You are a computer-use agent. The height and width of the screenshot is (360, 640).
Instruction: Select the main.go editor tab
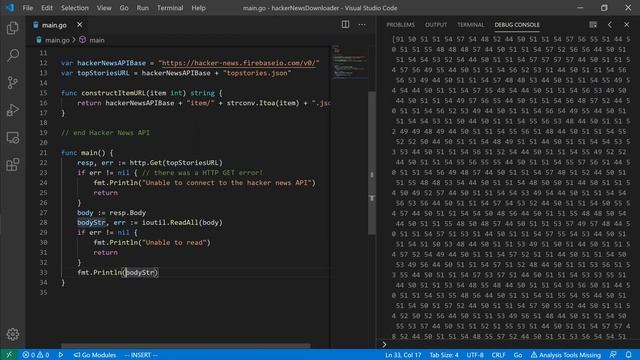point(54,25)
